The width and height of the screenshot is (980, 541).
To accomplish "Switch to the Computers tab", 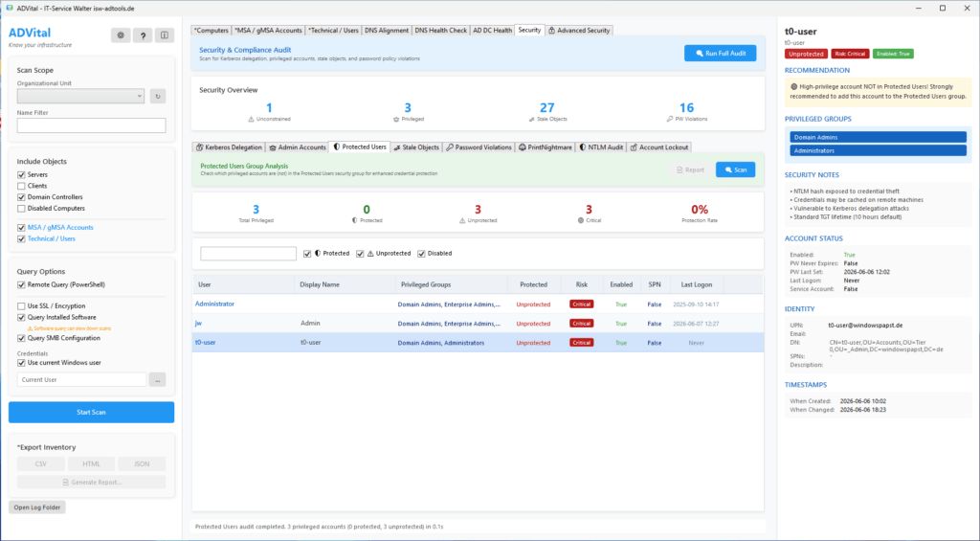I will (212, 30).
